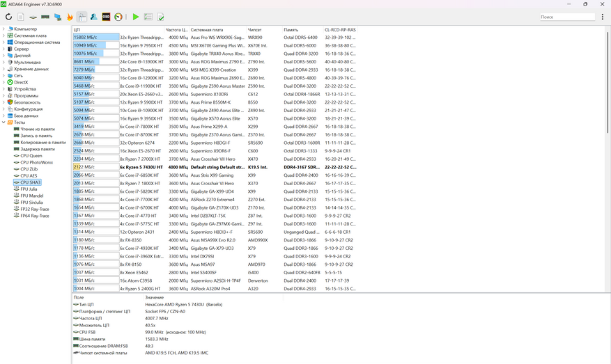Open the Report page icon in toolbar
Image resolution: width=611 pixels, height=364 pixels.
pos(21,17)
